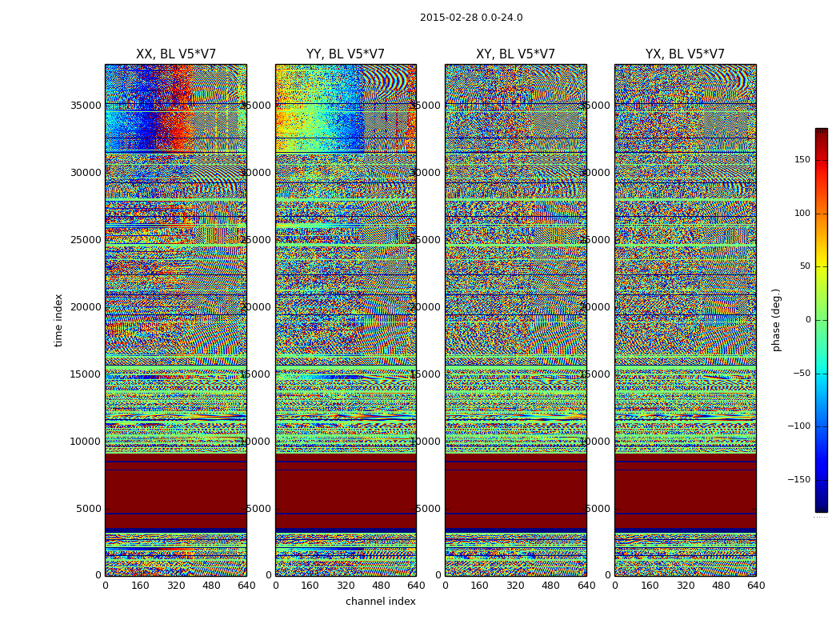Click the phase colorbar gradient strip

point(821,320)
